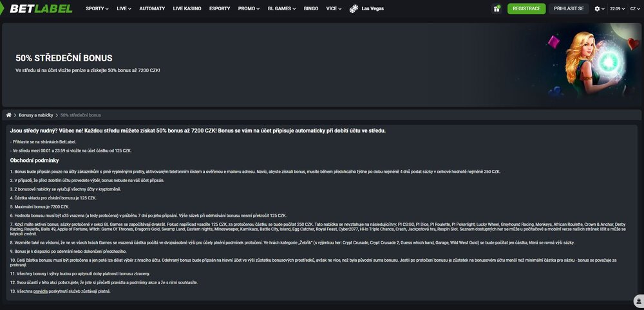Viewport: 644px width, 310px height.
Task: Open the BL GAMES dropdown
Action: (x=282, y=8)
